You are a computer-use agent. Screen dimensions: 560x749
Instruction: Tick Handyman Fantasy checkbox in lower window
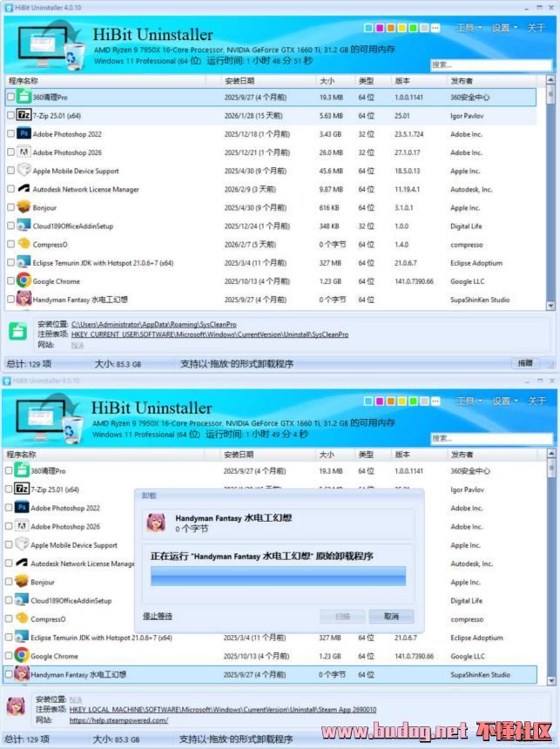tap(9, 674)
